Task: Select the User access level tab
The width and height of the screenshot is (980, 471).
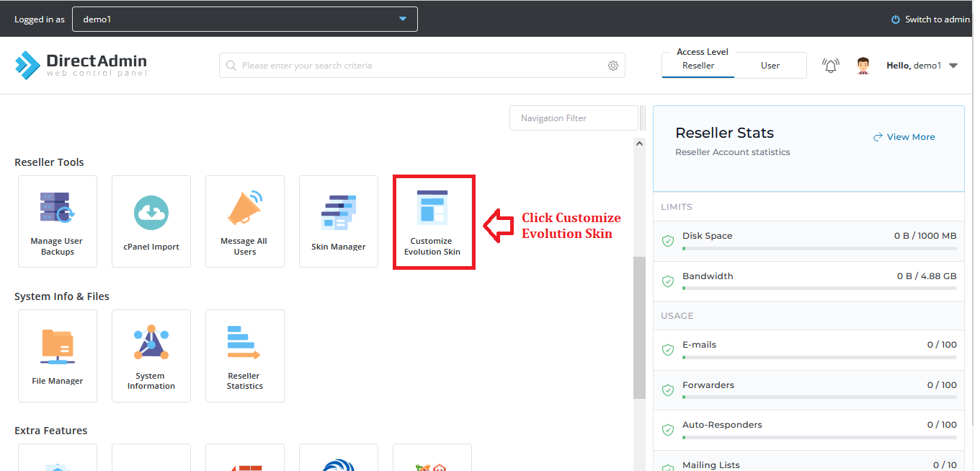Action: click(770, 65)
